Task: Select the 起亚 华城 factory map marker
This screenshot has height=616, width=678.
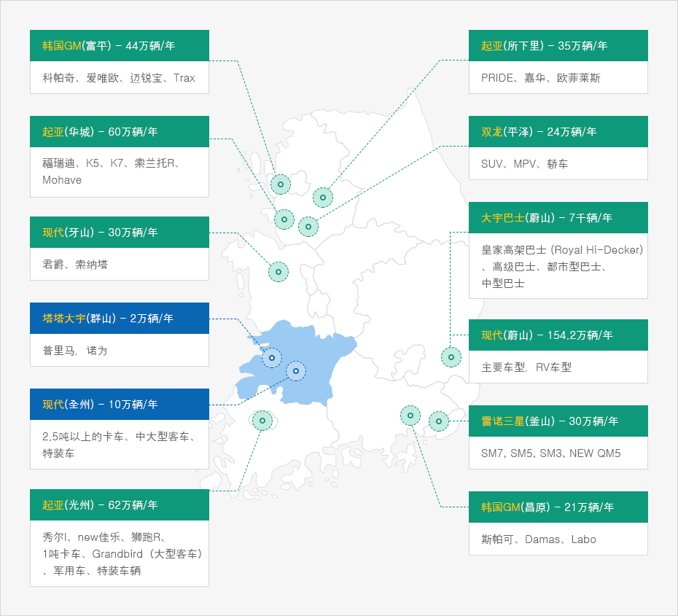Action: tap(284, 219)
